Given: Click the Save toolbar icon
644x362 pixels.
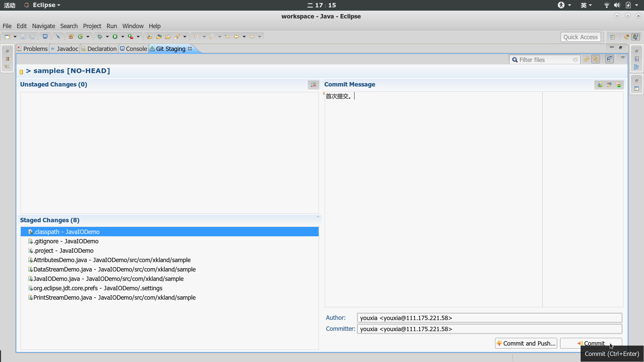Looking at the screenshot, I should point(23,37).
